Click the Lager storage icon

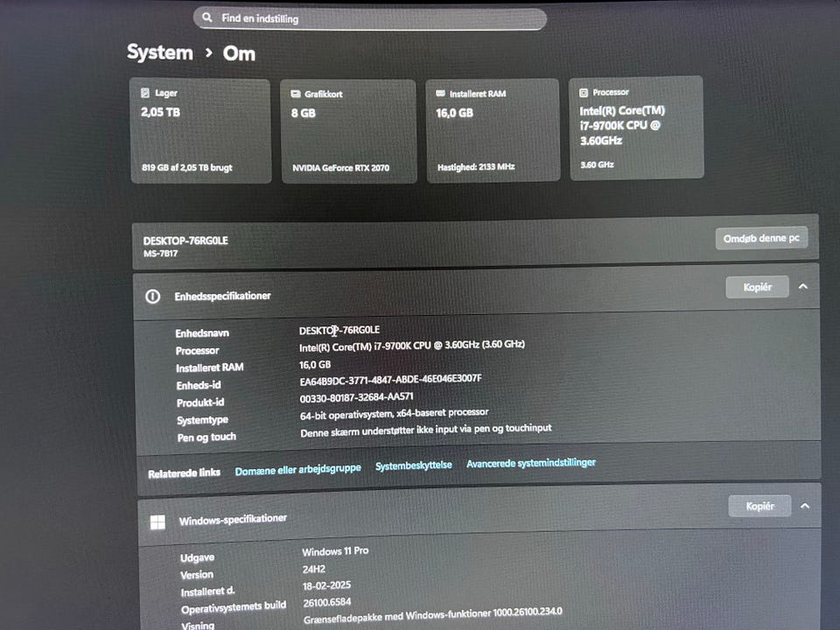coord(145,93)
